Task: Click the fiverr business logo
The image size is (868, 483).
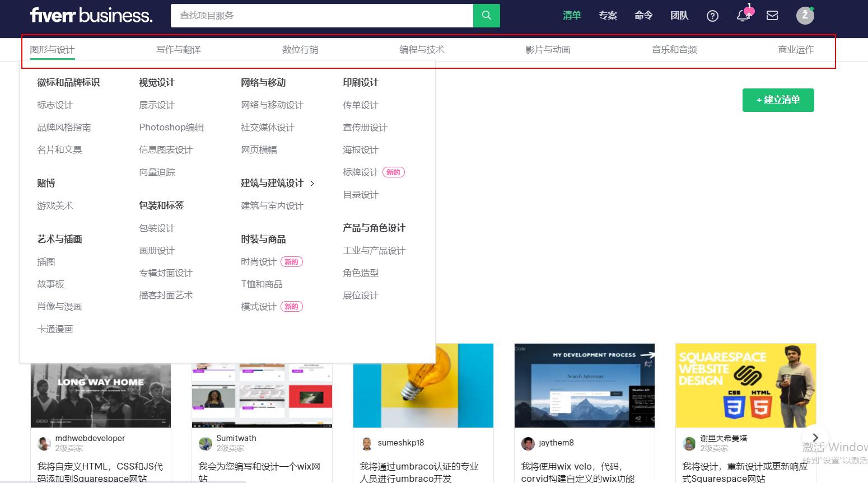Action: (91, 15)
